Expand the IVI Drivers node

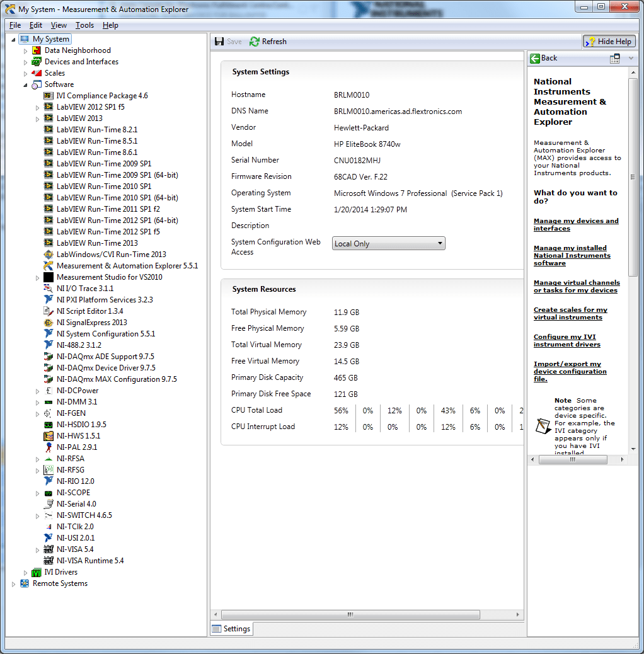point(26,572)
